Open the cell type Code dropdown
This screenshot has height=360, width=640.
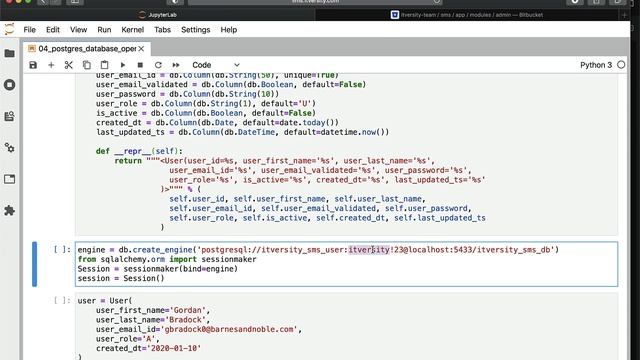pos(216,65)
